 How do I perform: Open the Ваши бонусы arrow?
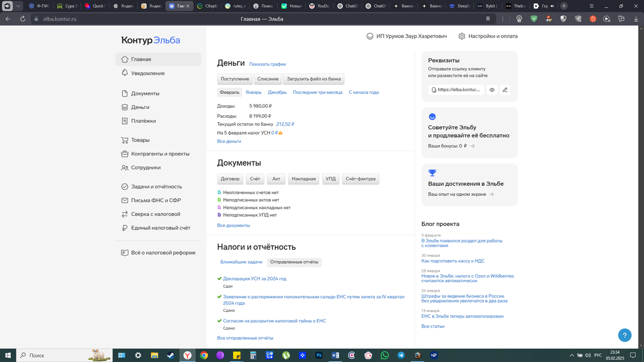[472, 146]
